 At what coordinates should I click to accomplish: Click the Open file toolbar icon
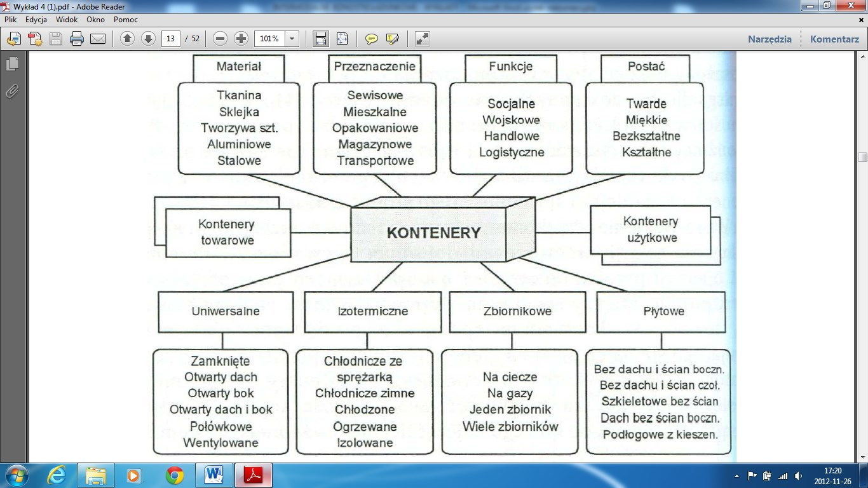[x=13, y=39]
